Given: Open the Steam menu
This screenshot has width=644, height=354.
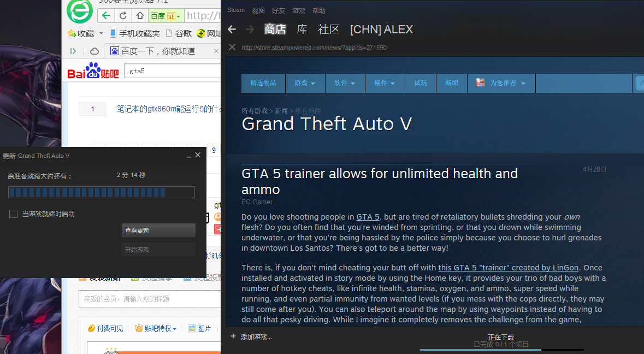Looking at the screenshot, I should click(236, 10).
